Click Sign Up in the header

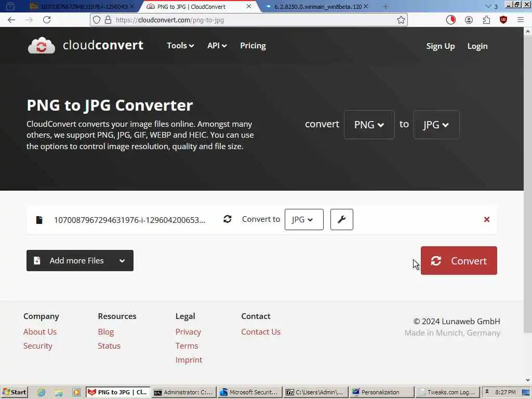[x=441, y=46]
